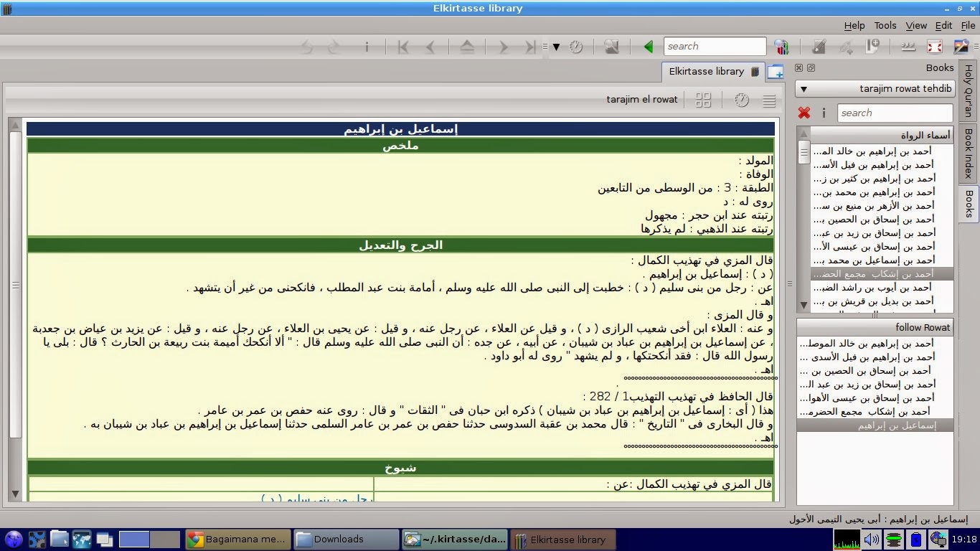Screen dimensions: 980x551
Task: Select أحمد بن إسحاق بن الحصين in follow Rowat
Action: [875, 371]
